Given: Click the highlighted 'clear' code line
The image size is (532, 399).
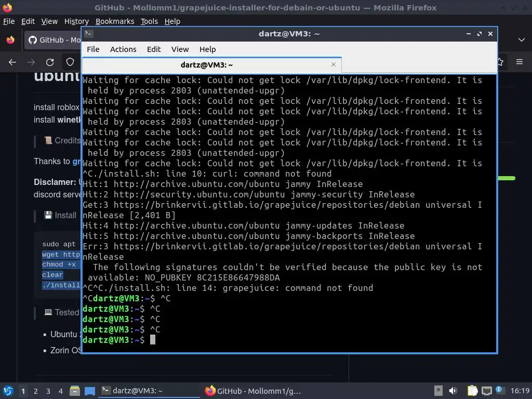Looking at the screenshot, I should click(52, 275).
